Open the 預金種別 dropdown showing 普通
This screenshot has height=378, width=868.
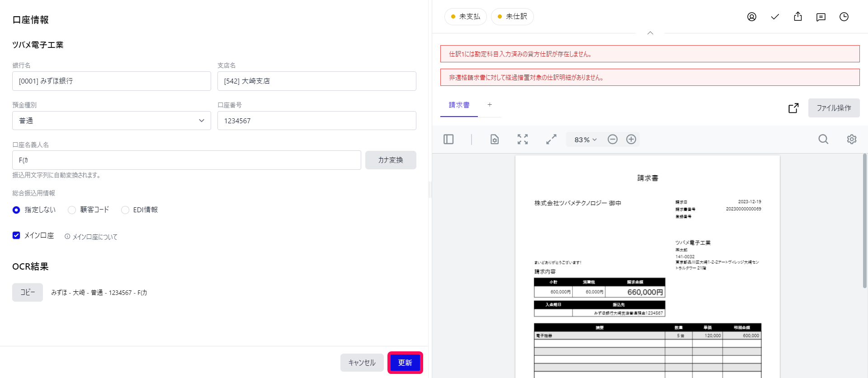pyautogui.click(x=112, y=121)
